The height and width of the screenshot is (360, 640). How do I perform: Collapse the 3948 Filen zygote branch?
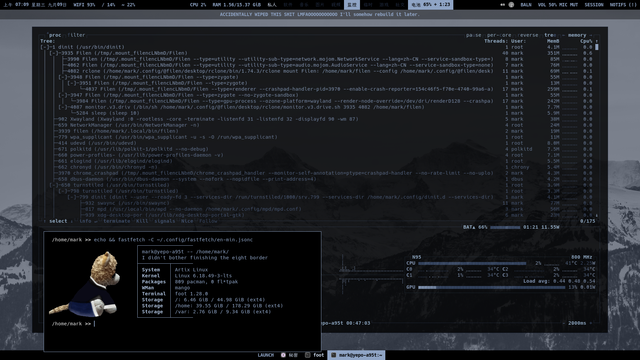(62, 77)
